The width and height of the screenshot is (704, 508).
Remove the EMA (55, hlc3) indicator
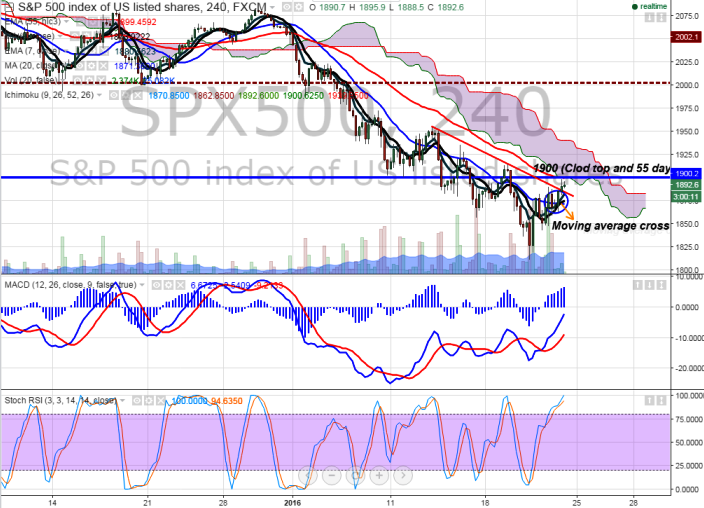click(x=103, y=21)
